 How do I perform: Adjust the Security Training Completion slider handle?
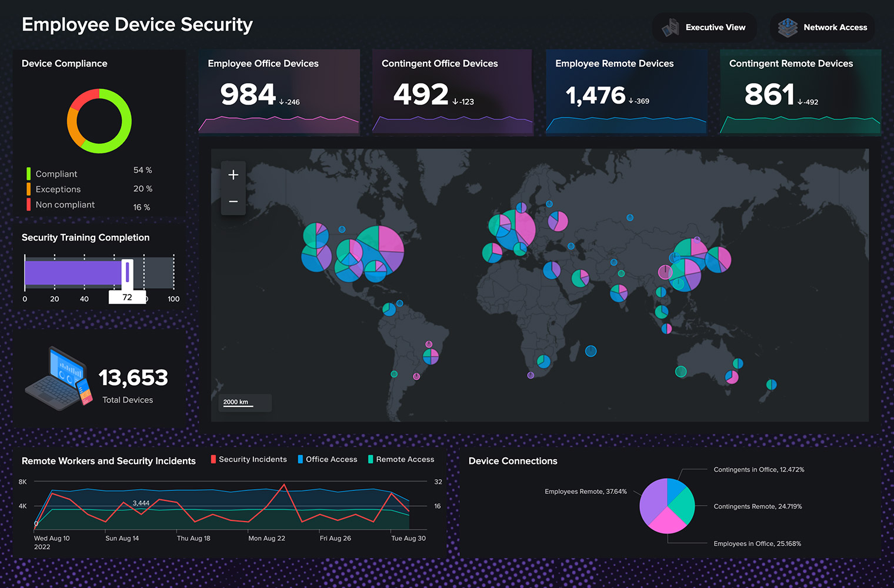click(x=127, y=272)
